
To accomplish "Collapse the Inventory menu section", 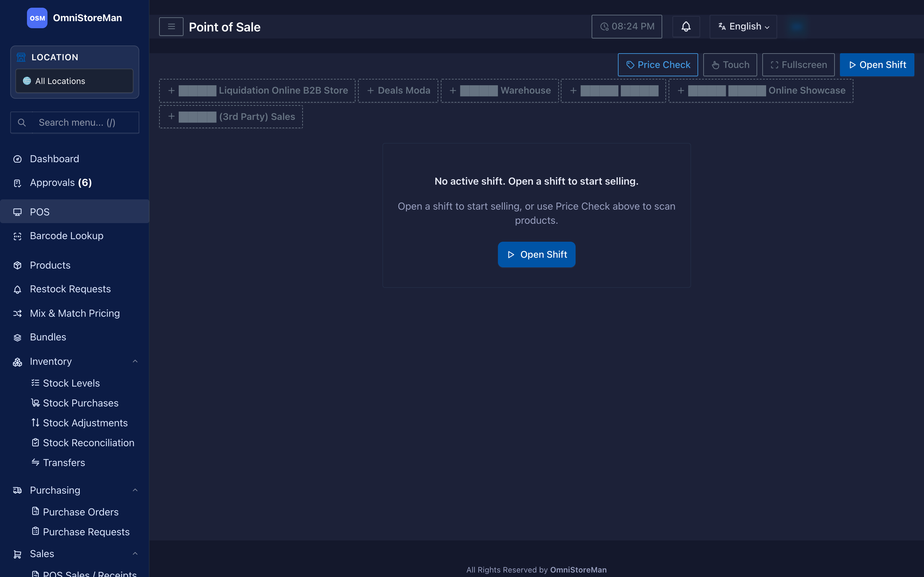I will pos(135,361).
